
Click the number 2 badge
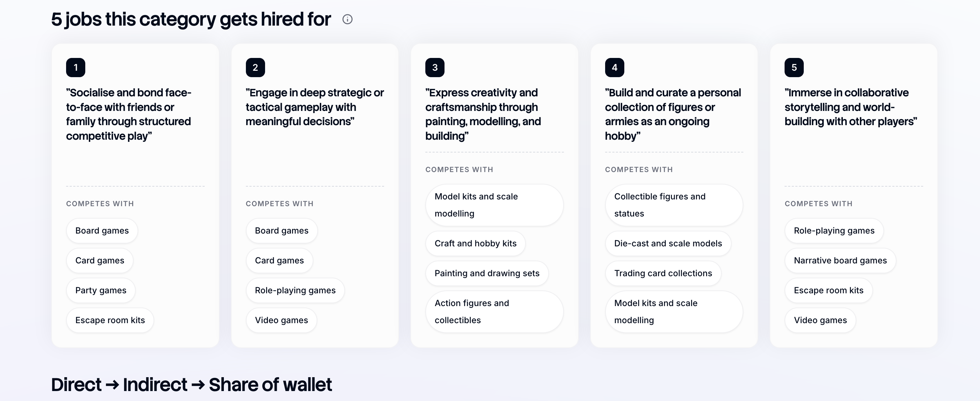point(255,67)
